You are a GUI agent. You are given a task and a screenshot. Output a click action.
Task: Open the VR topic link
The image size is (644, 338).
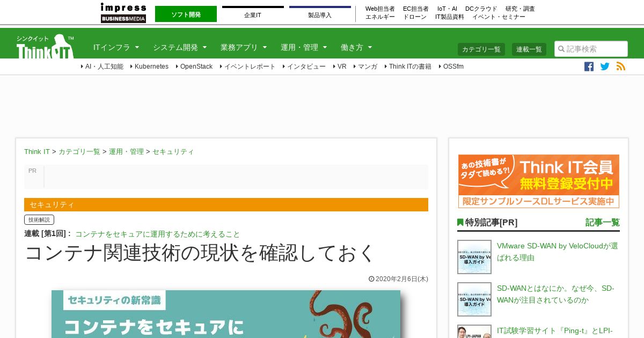tap(342, 67)
